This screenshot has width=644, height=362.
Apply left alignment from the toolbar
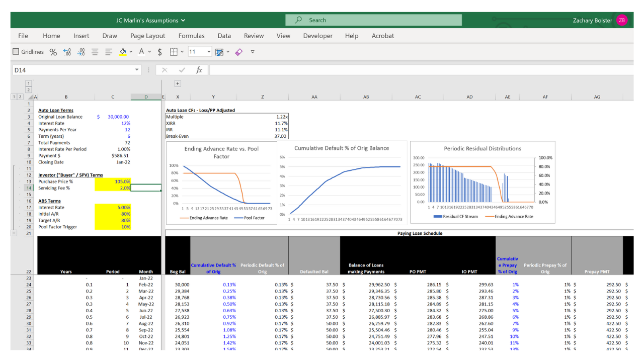click(108, 52)
